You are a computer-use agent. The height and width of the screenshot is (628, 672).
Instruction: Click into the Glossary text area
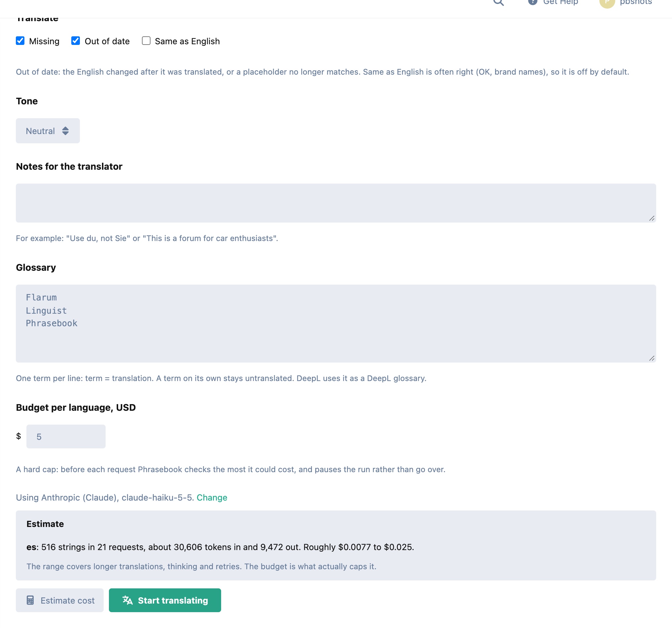[336, 323]
